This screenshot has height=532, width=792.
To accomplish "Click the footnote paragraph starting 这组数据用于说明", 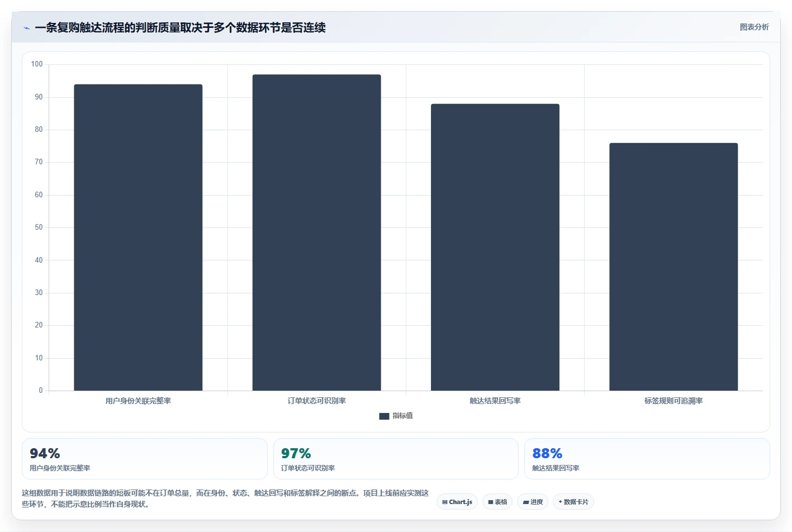I will (225, 498).
